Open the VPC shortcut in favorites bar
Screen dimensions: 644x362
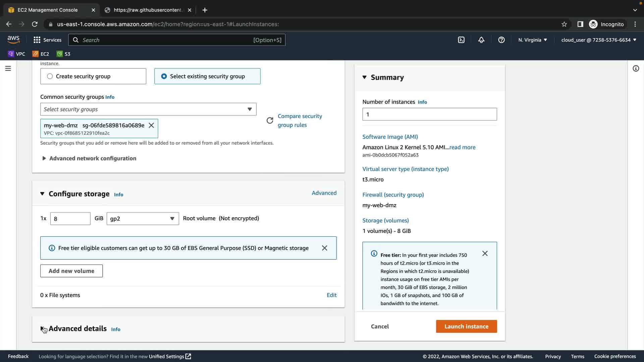[16, 54]
